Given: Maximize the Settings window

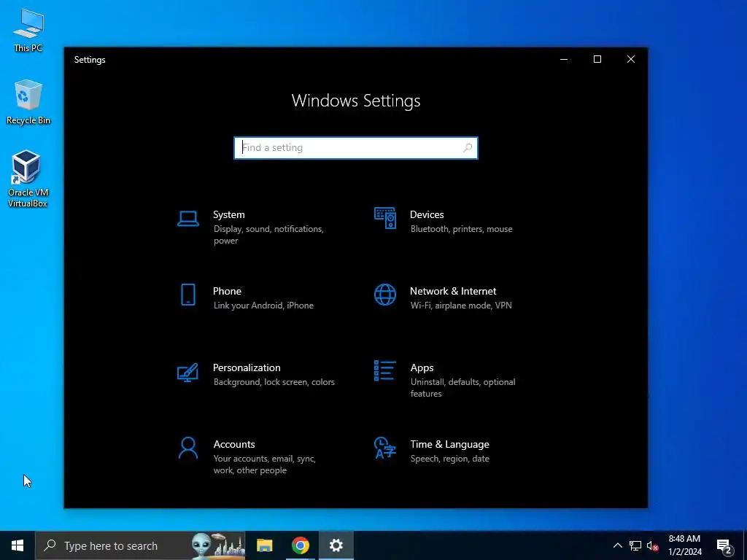Looking at the screenshot, I should (597, 59).
